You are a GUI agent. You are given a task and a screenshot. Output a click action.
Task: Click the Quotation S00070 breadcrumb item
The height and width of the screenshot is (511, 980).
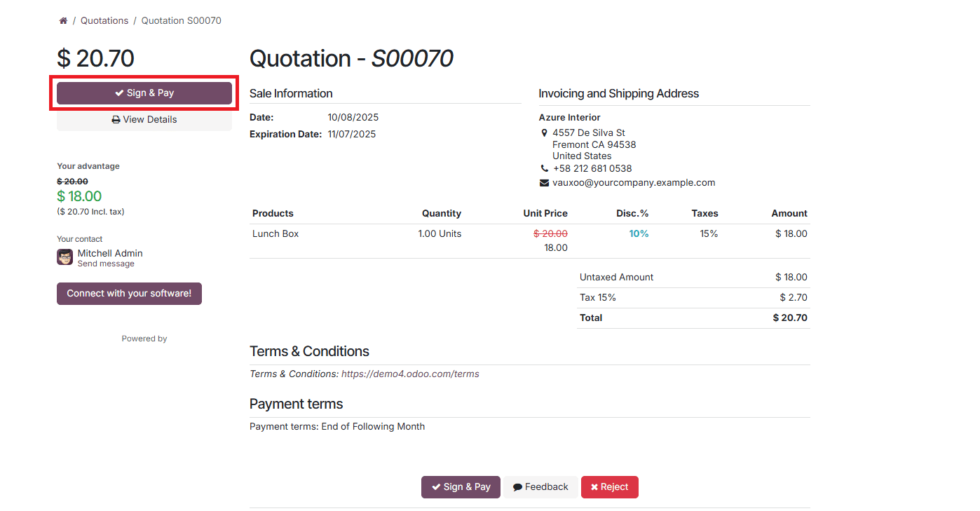[x=181, y=21]
